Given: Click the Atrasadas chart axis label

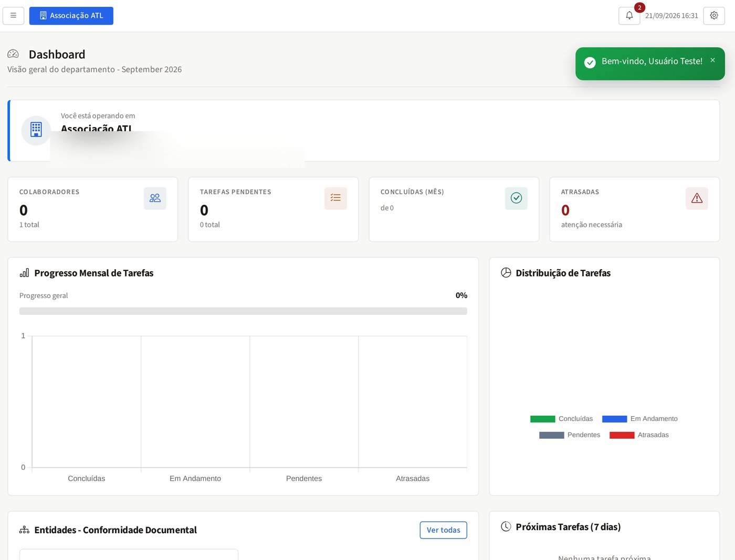Looking at the screenshot, I should pyautogui.click(x=413, y=479).
